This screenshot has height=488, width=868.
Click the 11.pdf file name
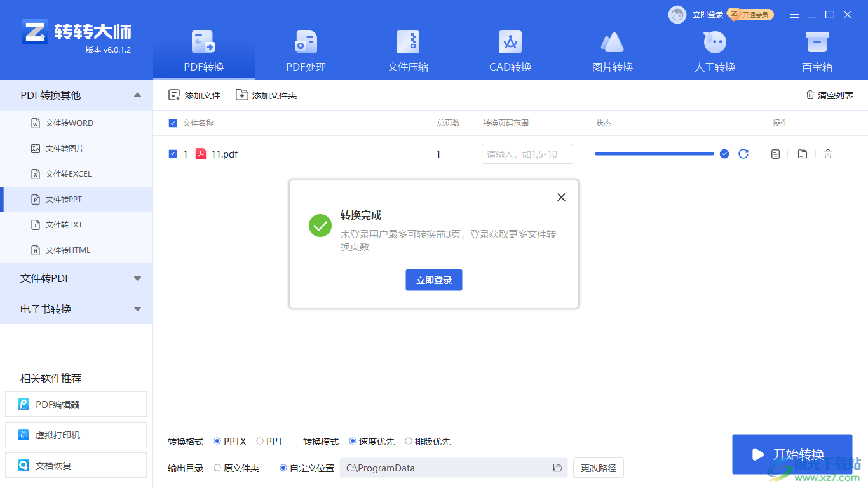click(224, 154)
